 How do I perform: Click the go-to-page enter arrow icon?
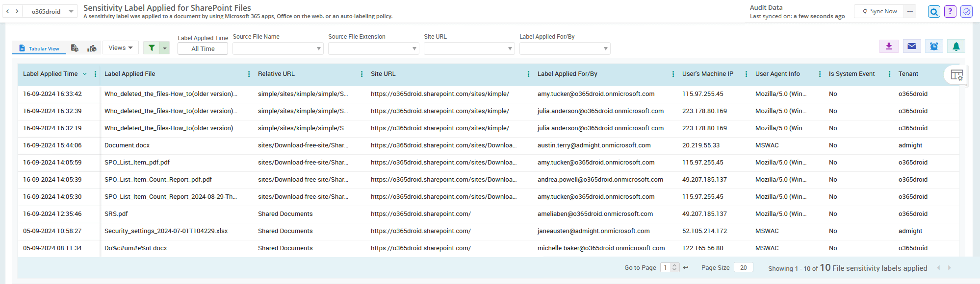[686, 267]
